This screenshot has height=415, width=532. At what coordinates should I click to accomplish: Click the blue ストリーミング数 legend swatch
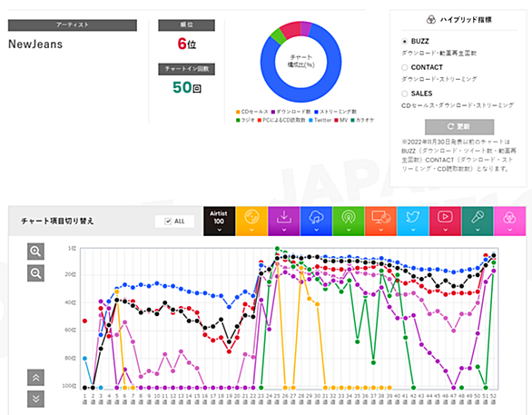[316, 112]
